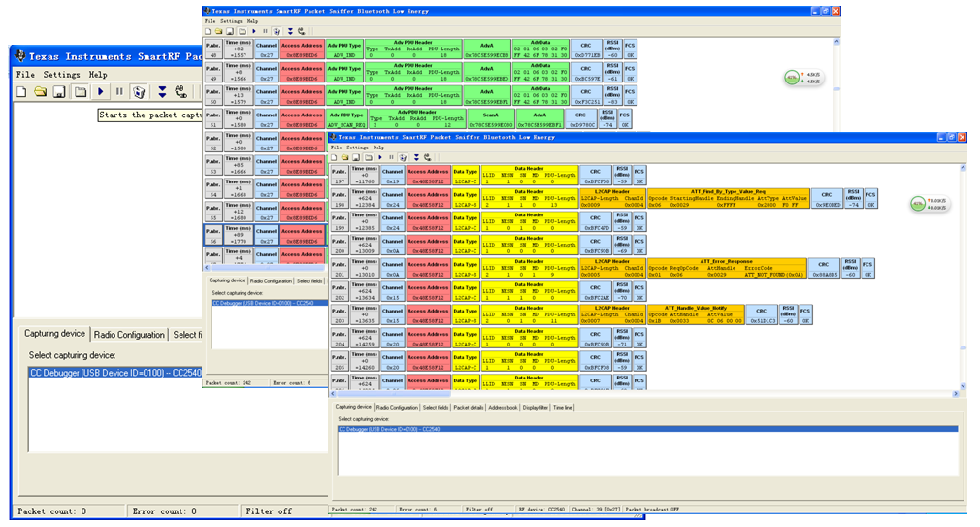This screenshot has width=980, height=527.
Task: Start packet capture in left window
Action: click(100, 92)
